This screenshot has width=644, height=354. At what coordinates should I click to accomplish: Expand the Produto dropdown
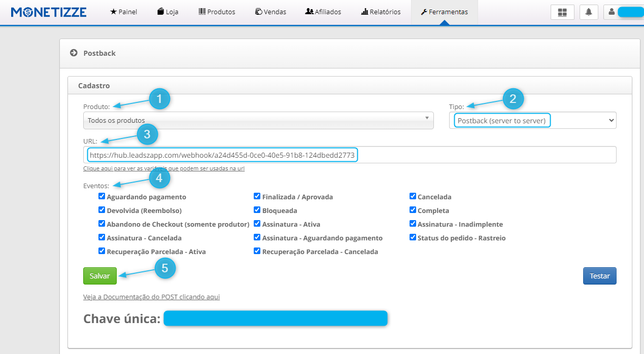(x=258, y=120)
